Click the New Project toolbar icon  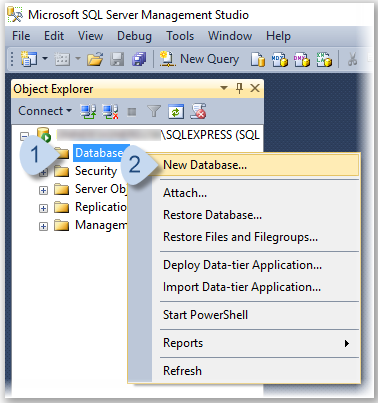[x=29, y=59]
